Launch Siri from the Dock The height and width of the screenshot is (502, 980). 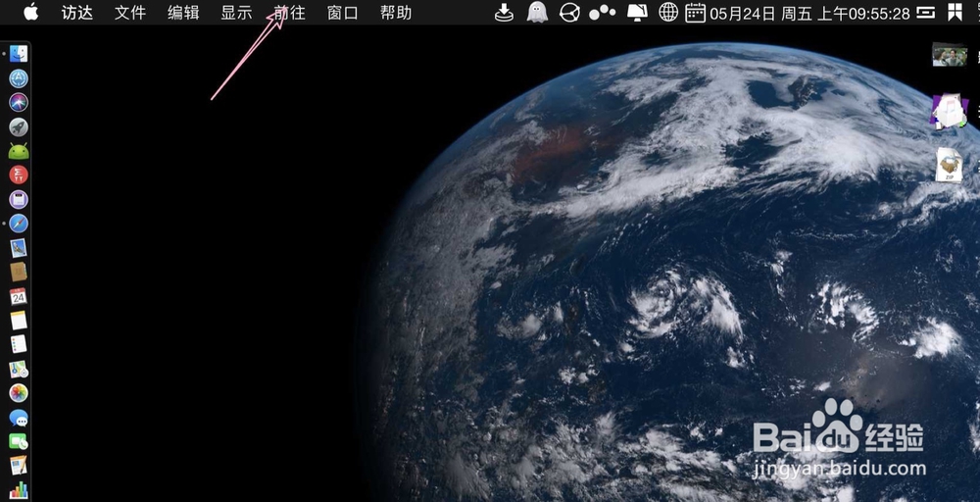(19, 103)
